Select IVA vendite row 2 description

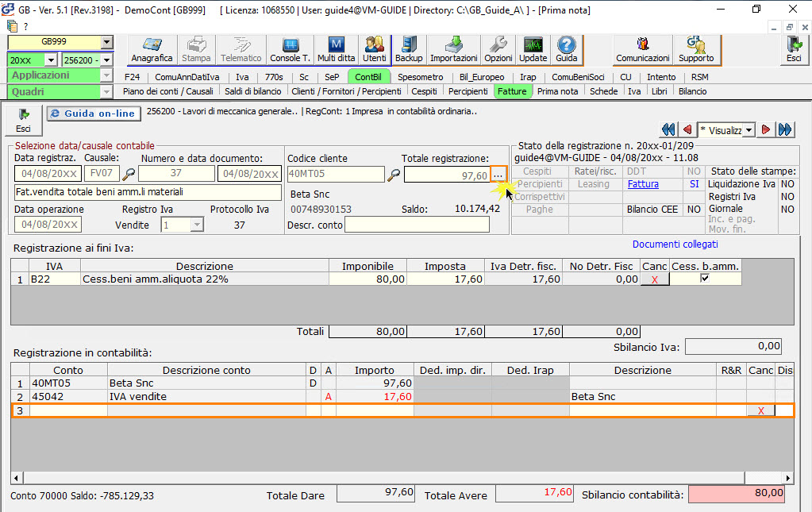[206, 397]
